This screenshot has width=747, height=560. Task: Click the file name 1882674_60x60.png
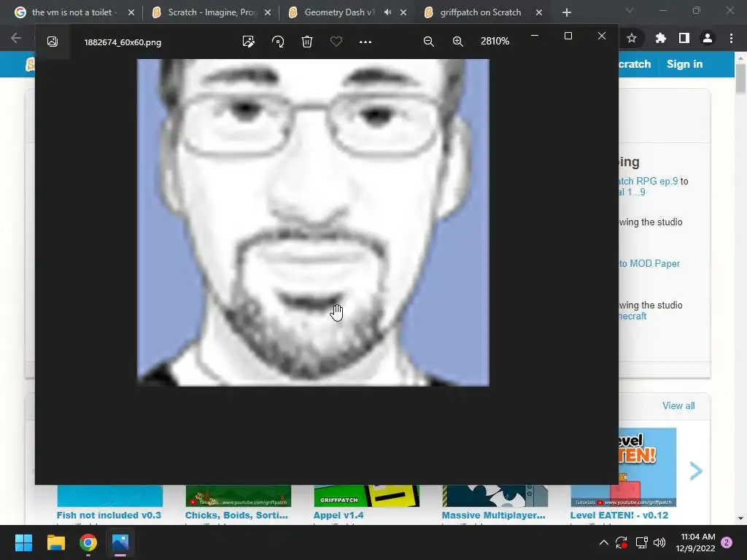pos(123,42)
